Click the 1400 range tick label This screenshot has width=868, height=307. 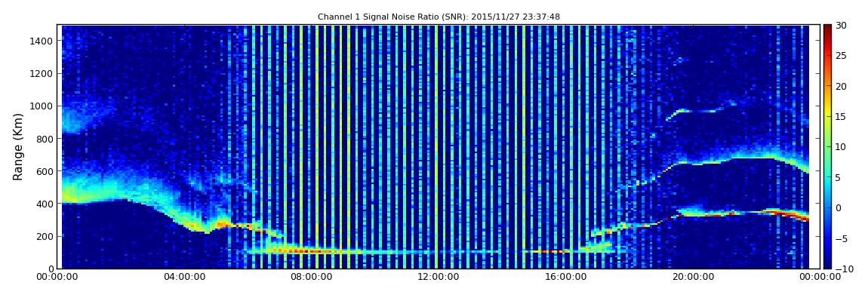tap(42, 41)
